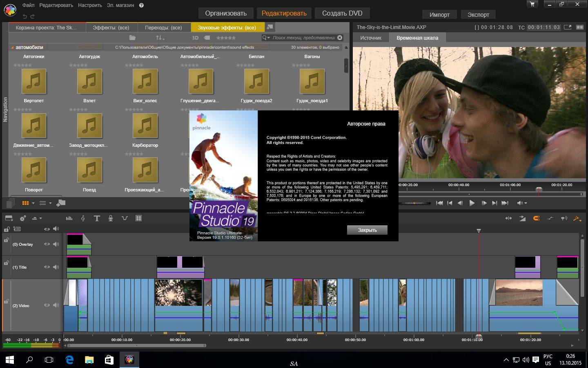This screenshot has height=368, width=588.
Task: Undock the preview player window icon
Action: [568, 27]
